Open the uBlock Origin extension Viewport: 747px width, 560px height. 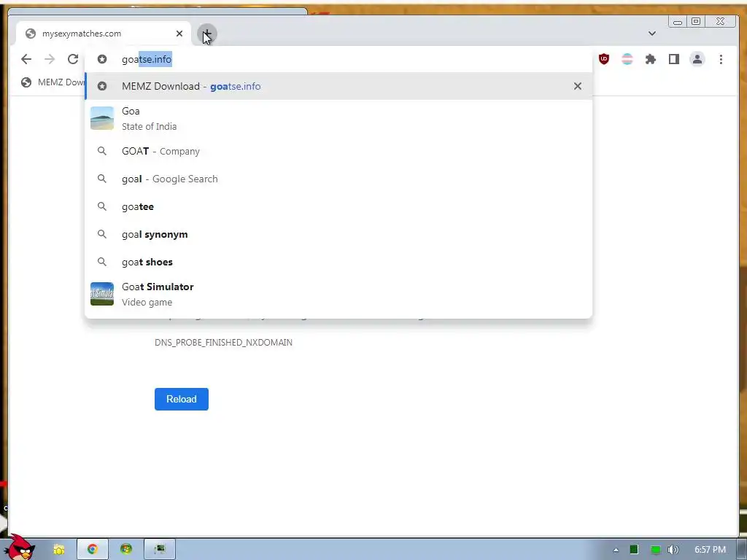604,59
